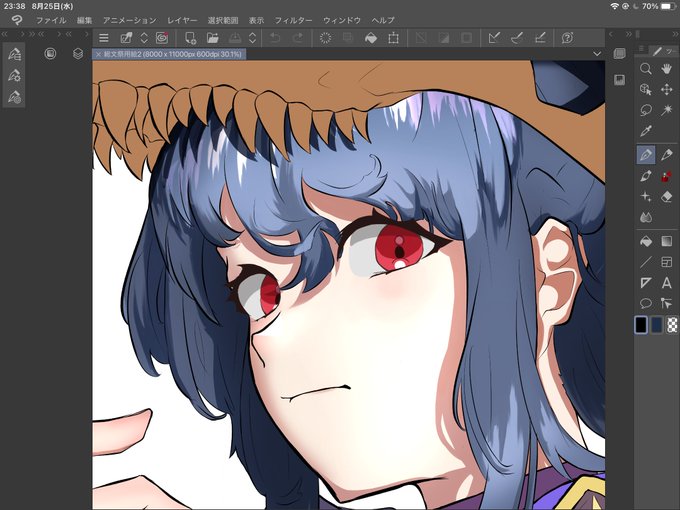This screenshot has width=680, height=510.
Task: Select the Move layer tool
Action: (667, 89)
